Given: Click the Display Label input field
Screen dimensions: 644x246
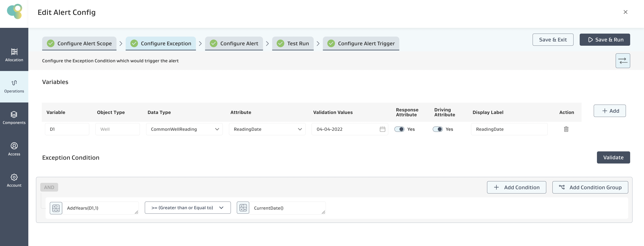Looking at the screenshot, I should click(509, 129).
